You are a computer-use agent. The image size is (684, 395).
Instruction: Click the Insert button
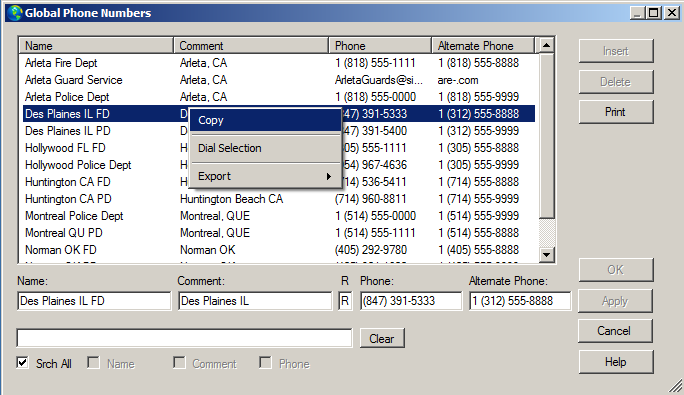(x=616, y=51)
